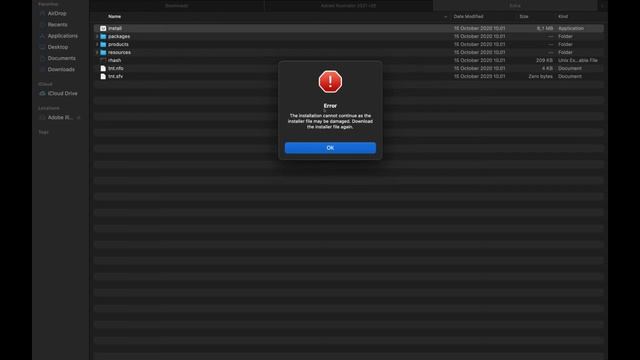This screenshot has width=640, height=360.
Task: Go to Applications in the sidebar
Action: [62, 36]
